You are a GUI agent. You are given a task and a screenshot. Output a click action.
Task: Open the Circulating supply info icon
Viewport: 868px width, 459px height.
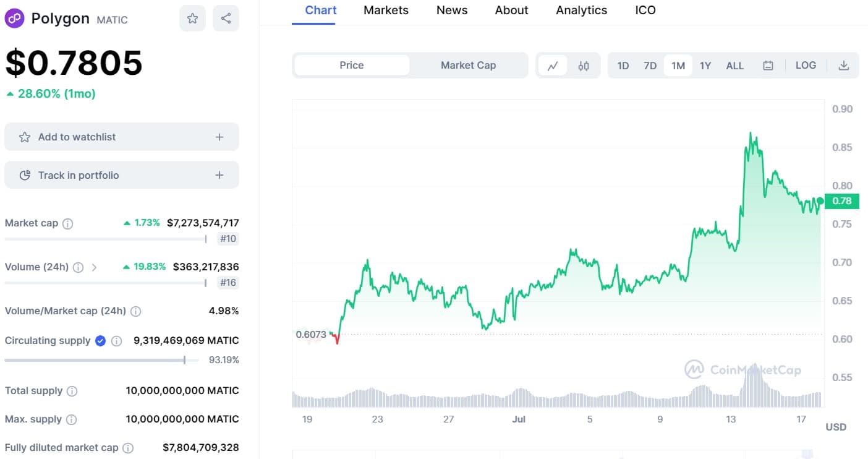(116, 341)
